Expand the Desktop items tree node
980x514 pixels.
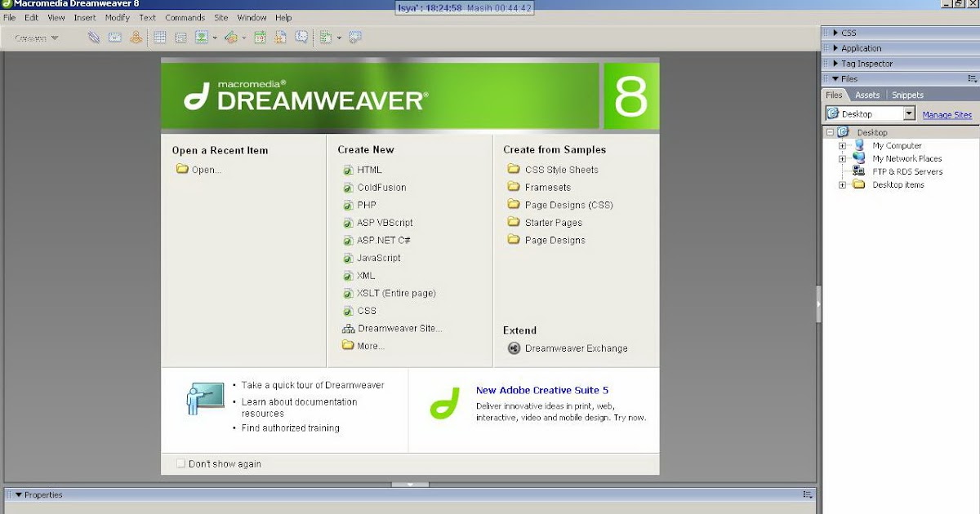(x=843, y=185)
